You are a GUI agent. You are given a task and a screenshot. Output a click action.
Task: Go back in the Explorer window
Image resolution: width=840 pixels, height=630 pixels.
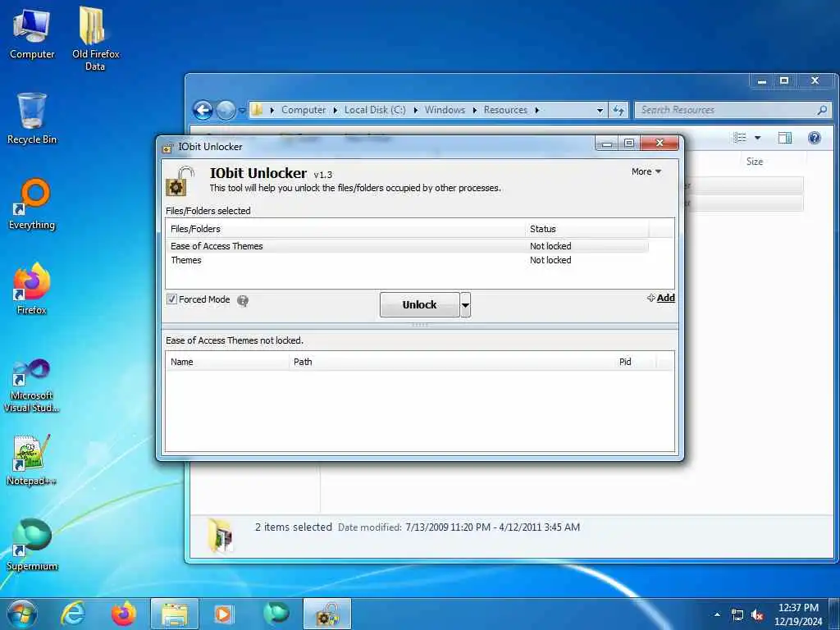(x=203, y=111)
